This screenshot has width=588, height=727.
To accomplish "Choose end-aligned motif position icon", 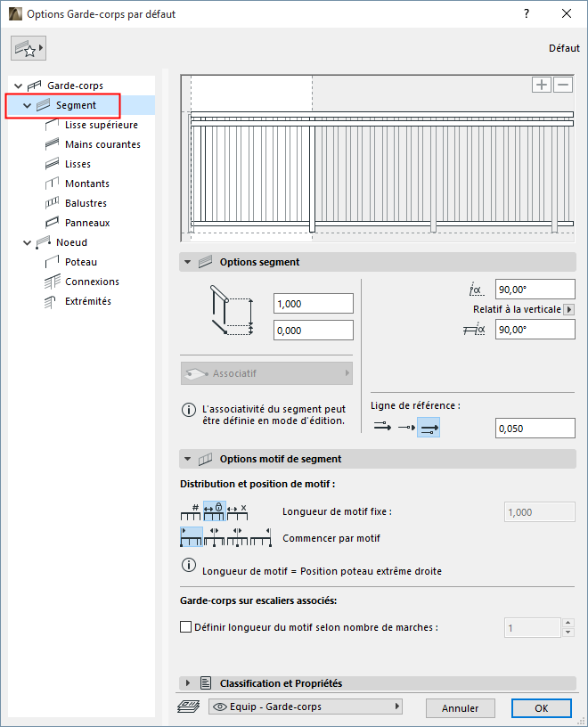I will pyautogui.click(x=261, y=537).
